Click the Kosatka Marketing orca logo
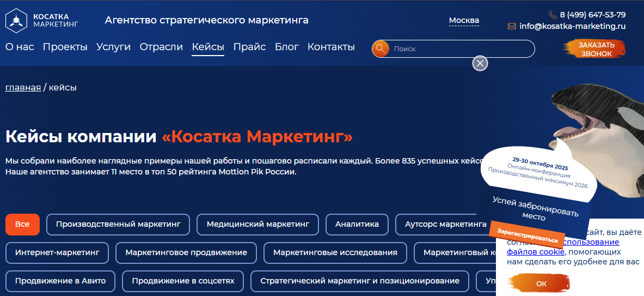Screen dimensions: 644x296 (41, 20)
